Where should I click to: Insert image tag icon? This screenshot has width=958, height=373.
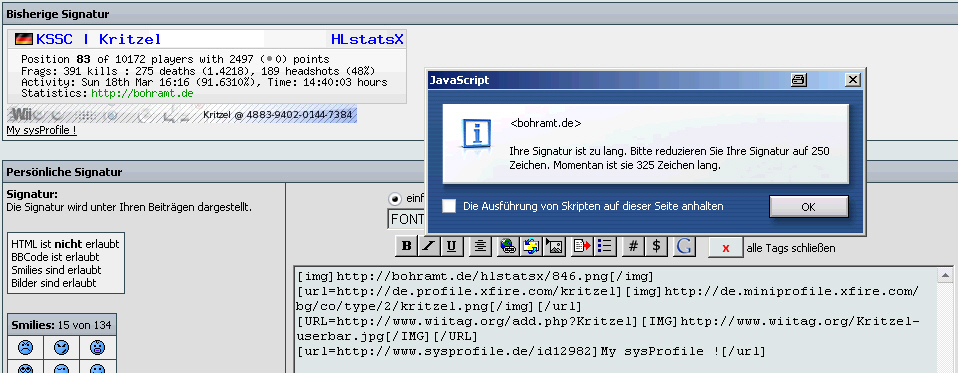(555, 246)
